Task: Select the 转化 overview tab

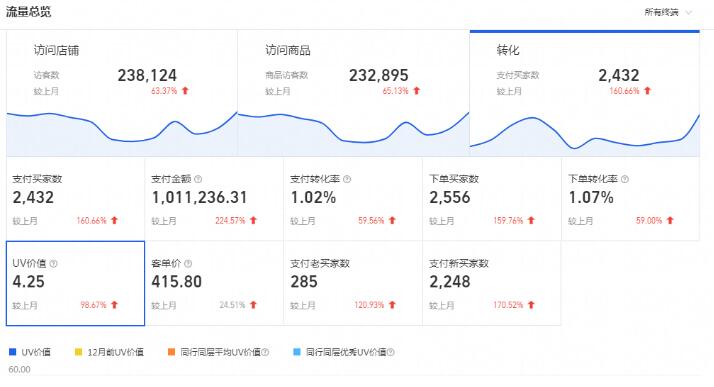Action: [585, 93]
